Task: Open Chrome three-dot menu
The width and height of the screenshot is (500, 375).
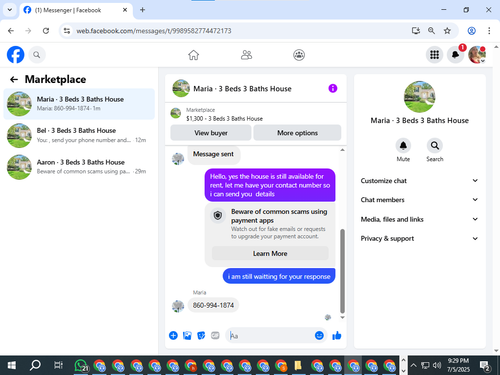Action: click(489, 31)
